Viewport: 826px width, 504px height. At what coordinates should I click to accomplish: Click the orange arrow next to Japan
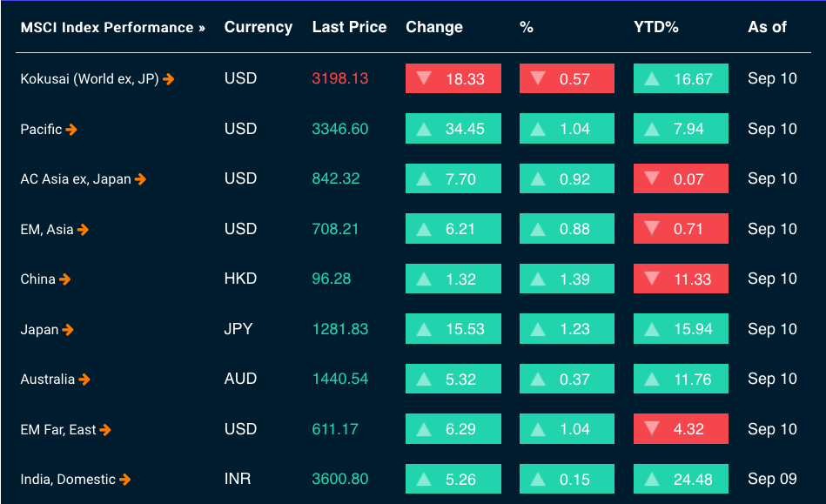(x=68, y=330)
